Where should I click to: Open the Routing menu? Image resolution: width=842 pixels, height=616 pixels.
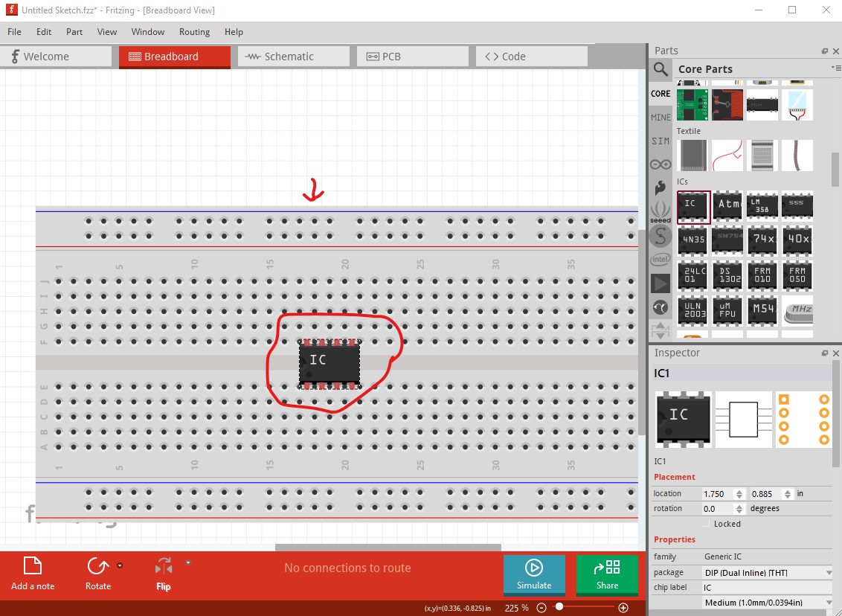click(x=194, y=32)
